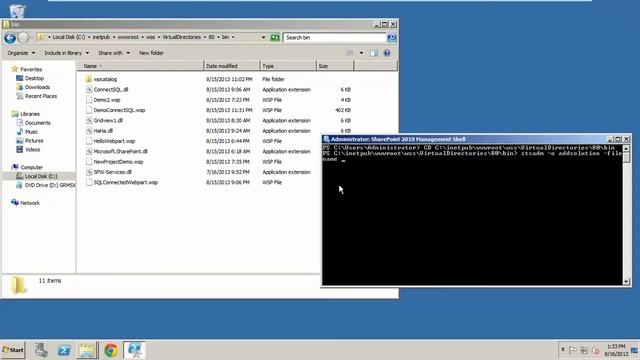The width and height of the screenshot is (640, 360).
Task: Open PowerShell taskbar icon
Action: pos(64,350)
